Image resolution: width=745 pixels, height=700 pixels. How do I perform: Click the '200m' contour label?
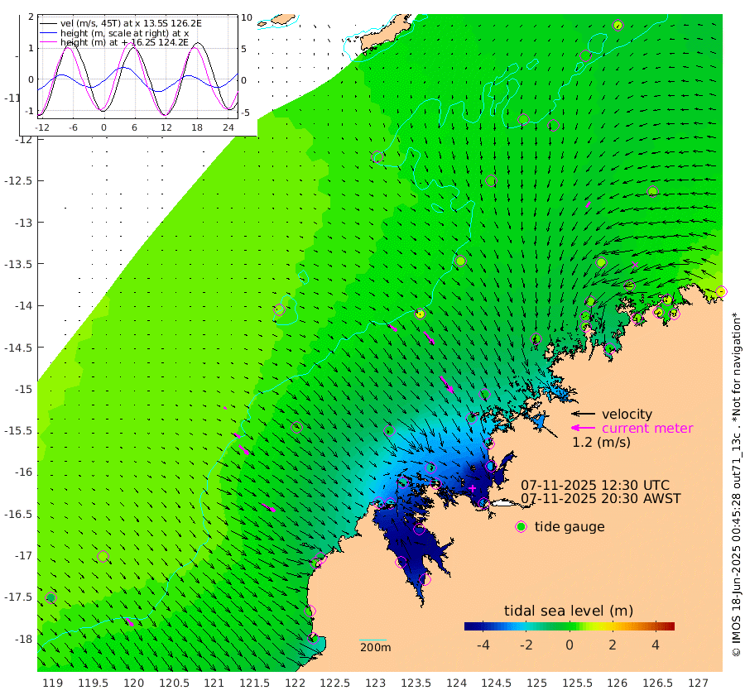tap(375, 647)
